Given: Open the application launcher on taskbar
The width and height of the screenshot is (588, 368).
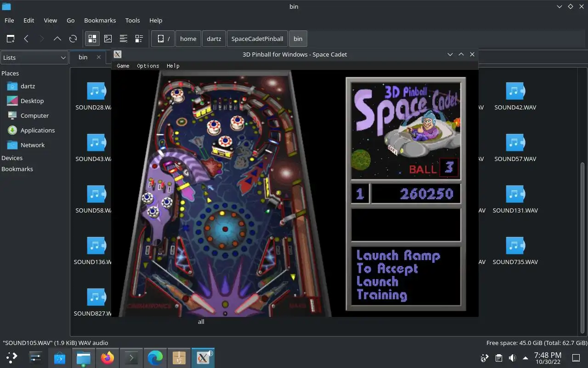Looking at the screenshot, I should [12, 357].
